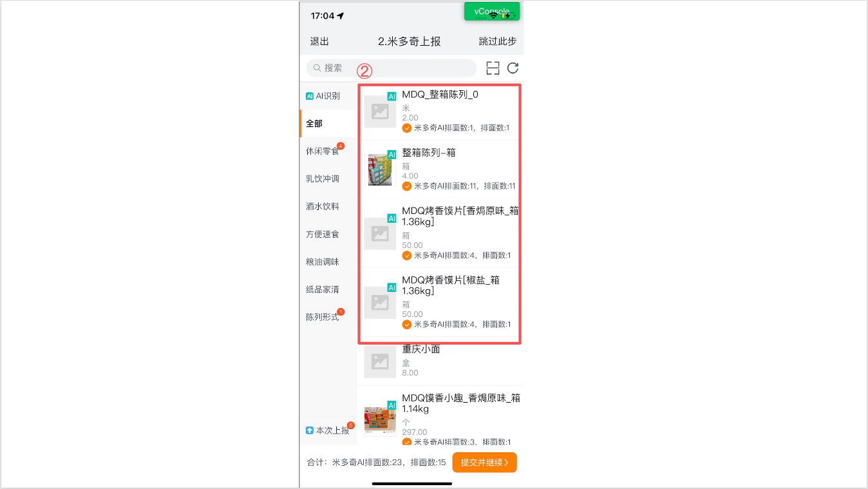Select title MDQ烤香馍片[椒盐_箱 1.36kg]
This screenshot has width=868, height=489.
tap(451, 285)
